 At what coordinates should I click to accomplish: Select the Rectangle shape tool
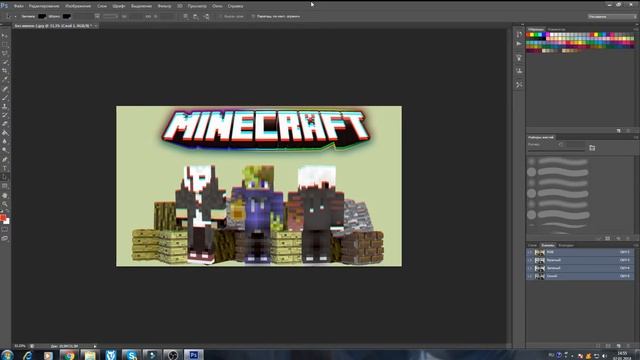(4, 186)
